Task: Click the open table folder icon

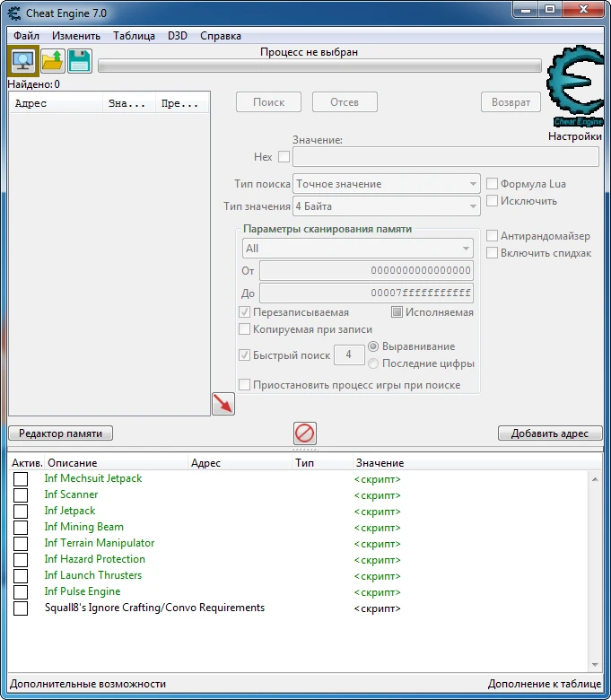Action: [53, 61]
